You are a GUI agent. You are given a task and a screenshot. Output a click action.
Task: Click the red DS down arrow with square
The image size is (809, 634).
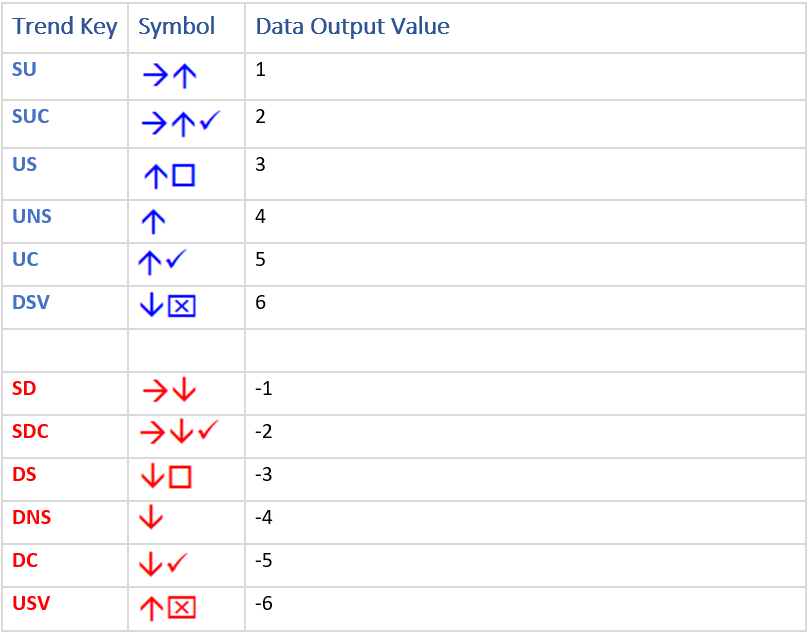tap(166, 476)
